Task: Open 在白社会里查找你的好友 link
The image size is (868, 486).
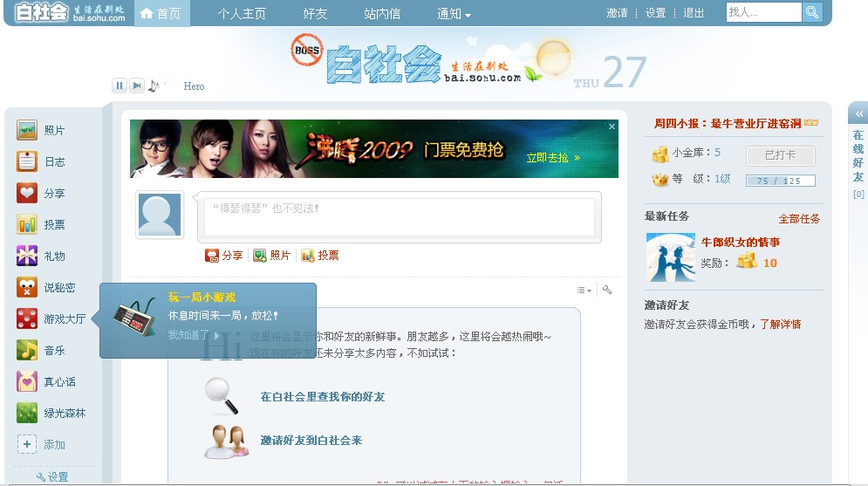Action: click(322, 397)
